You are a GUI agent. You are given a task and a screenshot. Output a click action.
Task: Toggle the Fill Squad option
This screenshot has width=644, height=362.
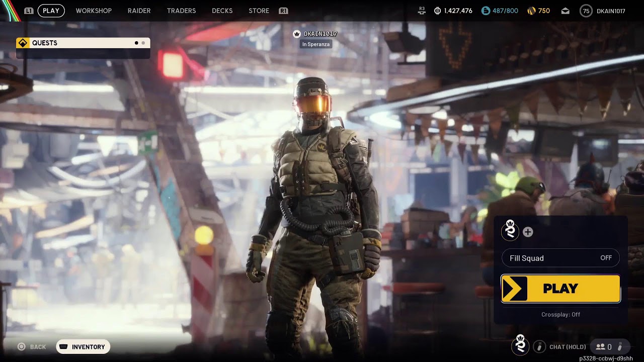(x=560, y=258)
